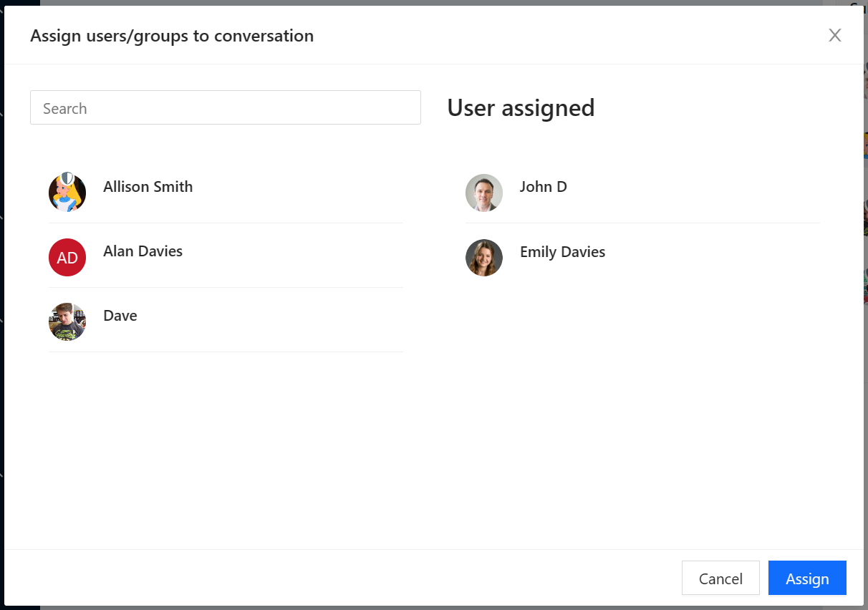The image size is (868, 610).
Task: Click Emily Davies's profile photo
Action: coord(484,258)
